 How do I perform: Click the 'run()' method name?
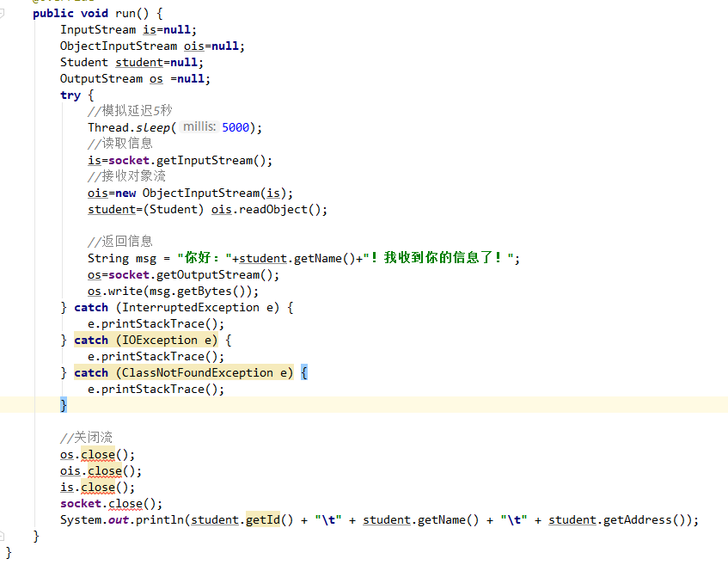pyautogui.click(x=132, y=13)
